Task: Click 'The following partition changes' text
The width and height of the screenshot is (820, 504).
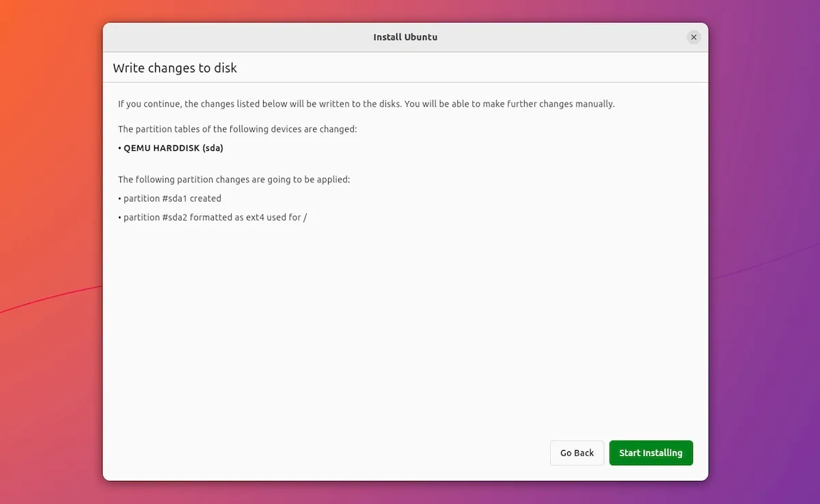Action: click(234, 179)
